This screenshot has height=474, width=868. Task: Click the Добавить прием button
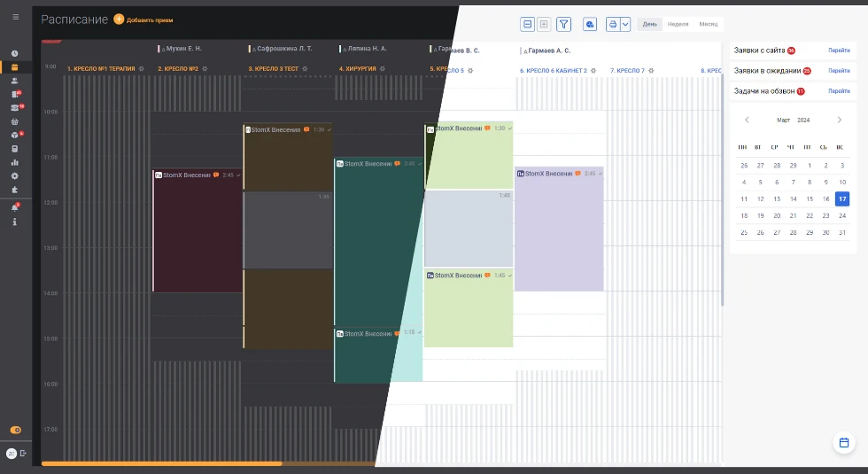(144, 19)
